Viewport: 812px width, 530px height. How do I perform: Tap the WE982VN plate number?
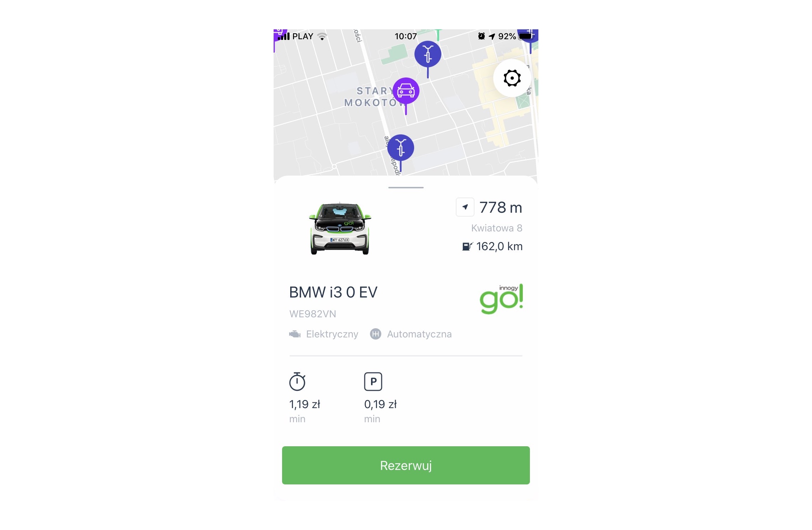[313, 314]
